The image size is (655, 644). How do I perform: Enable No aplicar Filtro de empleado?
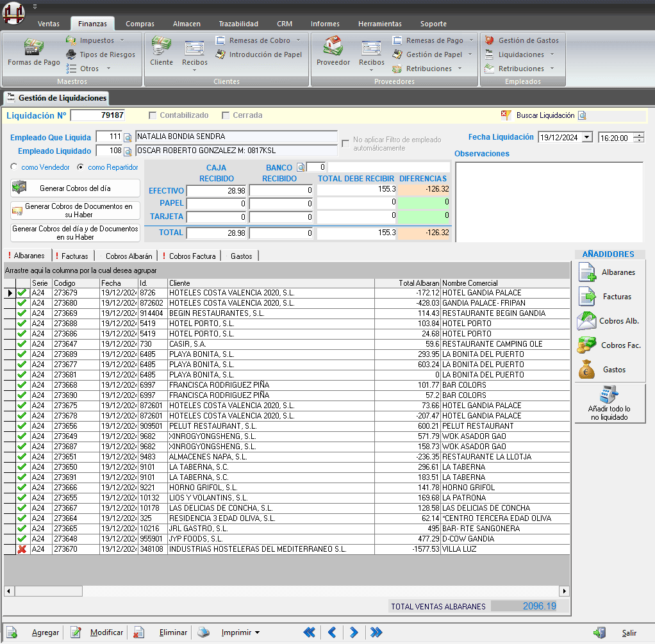pos(345,144)
